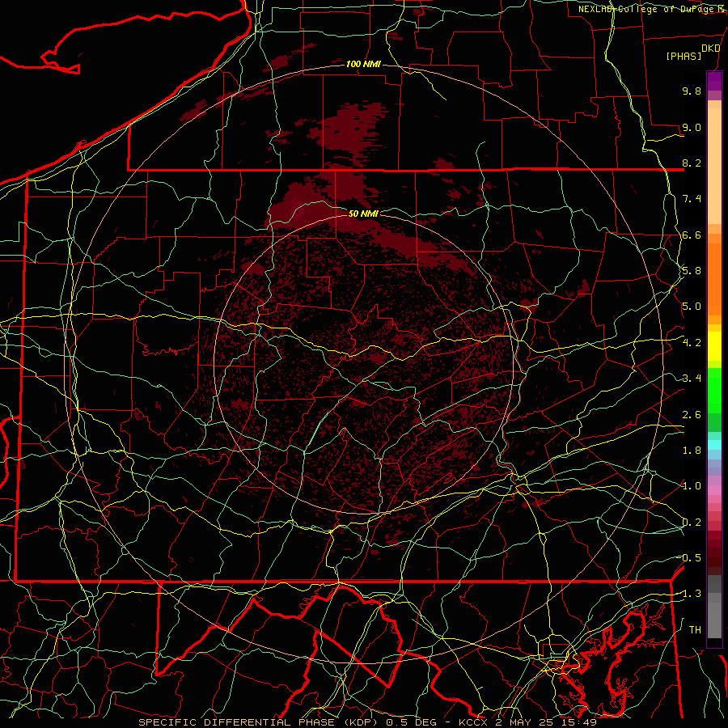Click the 0.2 value on the legend
The image size is (728, 728).
tap(692, 523)
